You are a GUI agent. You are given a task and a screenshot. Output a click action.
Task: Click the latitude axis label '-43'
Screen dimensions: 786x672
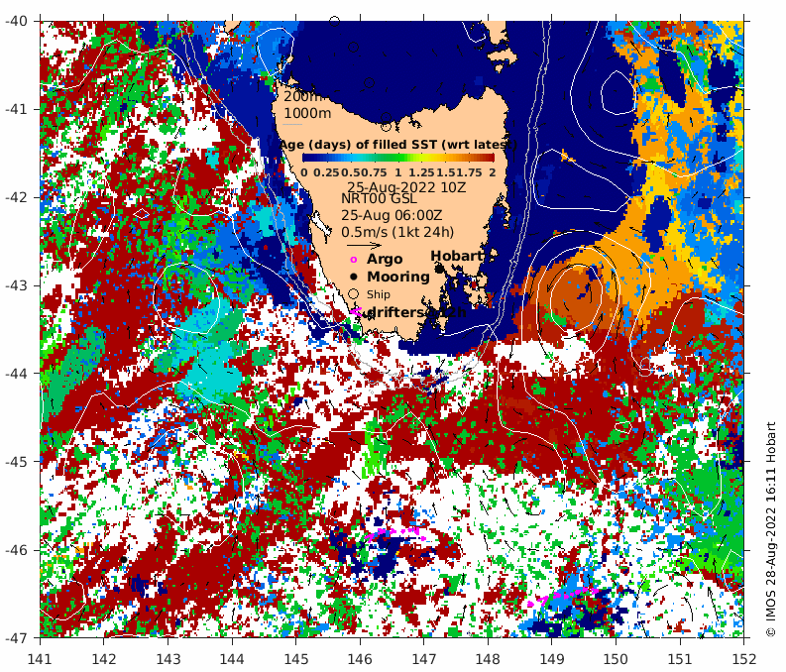tap(17, 285)
